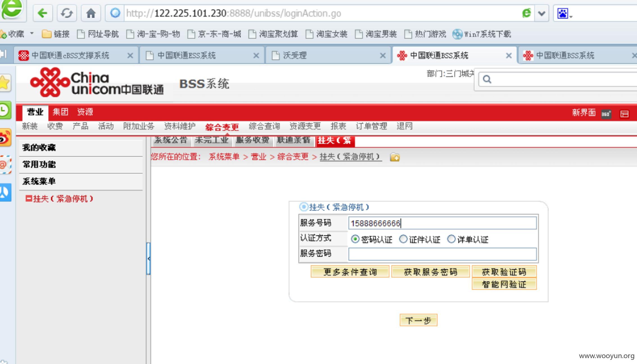Refresh the current page
Viewport: 637px width, 364px height.
point(67,13)
